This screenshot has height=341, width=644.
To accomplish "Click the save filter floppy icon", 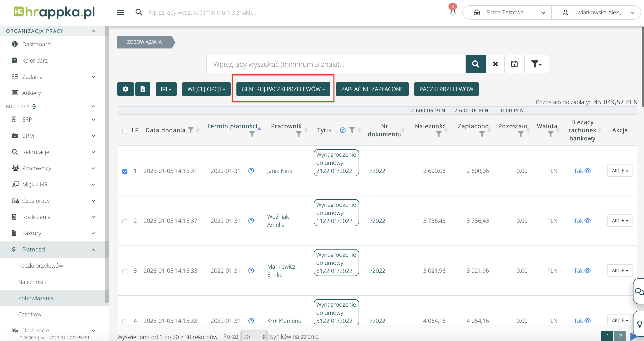I will 514,64.
